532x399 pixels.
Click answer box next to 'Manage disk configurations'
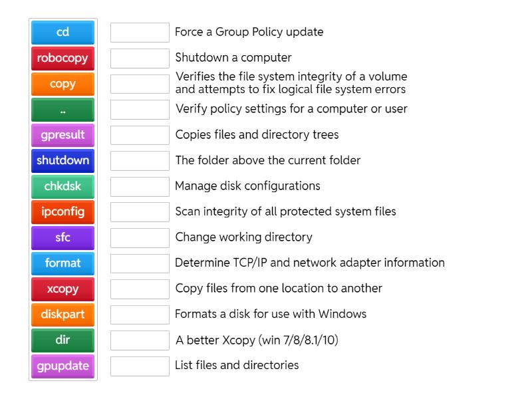tap(140, 186)
